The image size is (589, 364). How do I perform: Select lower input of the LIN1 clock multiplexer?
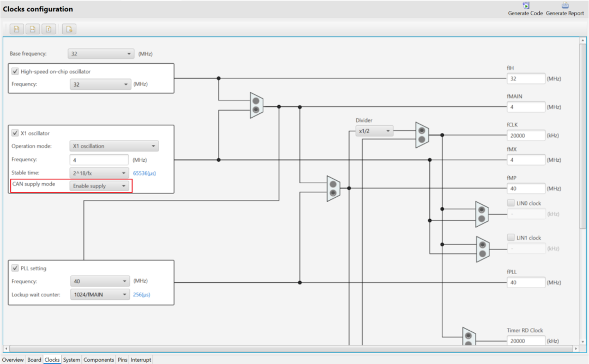tap(482, 254)
